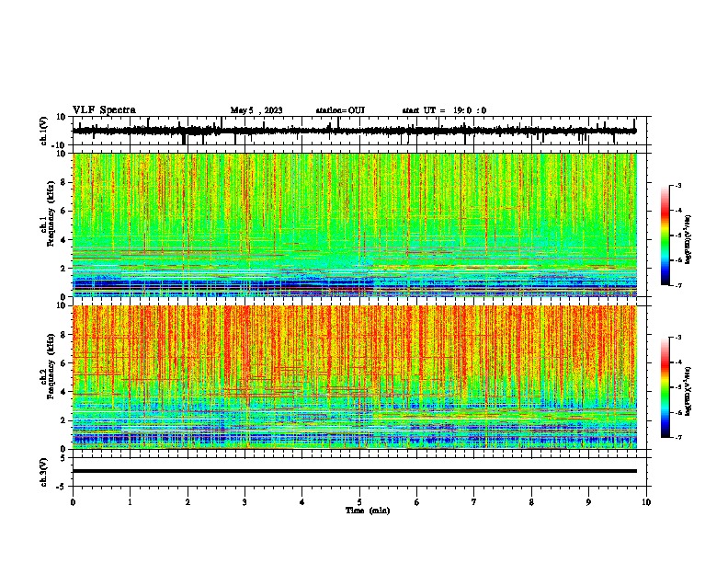Click the "7" tick on the time axis

click(474, 502)
